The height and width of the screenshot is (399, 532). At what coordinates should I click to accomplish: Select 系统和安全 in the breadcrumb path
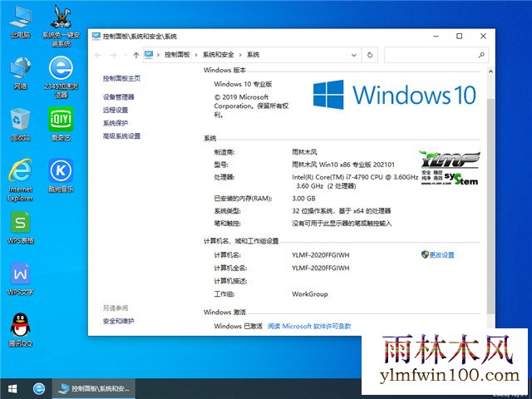[218, 55]
